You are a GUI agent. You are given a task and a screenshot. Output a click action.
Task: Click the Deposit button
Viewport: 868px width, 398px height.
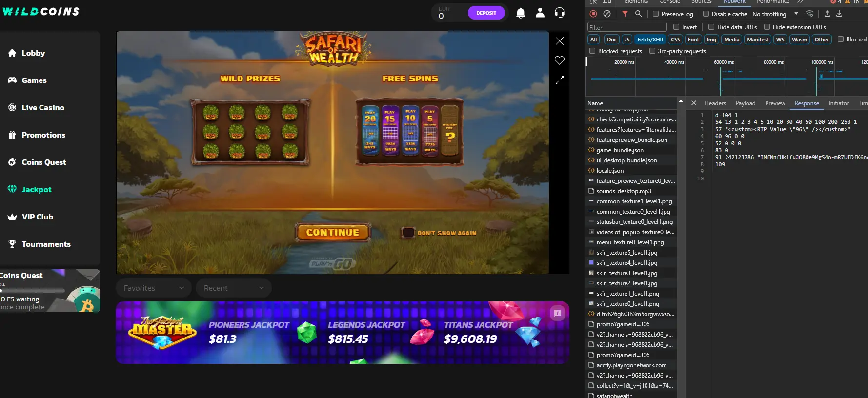pos(486,13)
